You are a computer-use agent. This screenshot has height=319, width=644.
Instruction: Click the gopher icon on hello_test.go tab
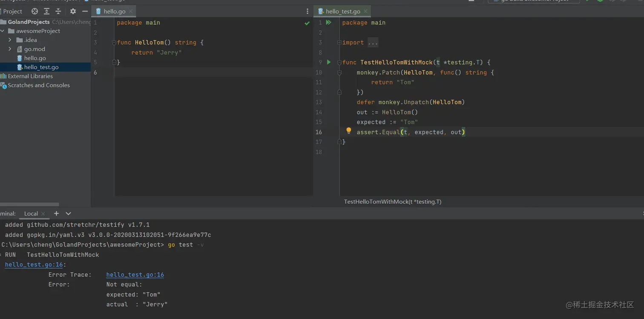pos(321,11)
